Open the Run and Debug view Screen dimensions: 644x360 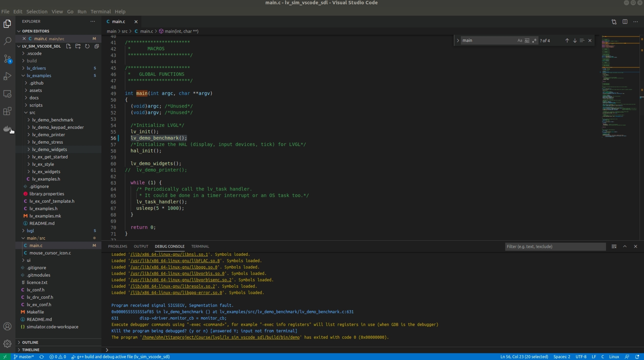(x=7, y=76)
